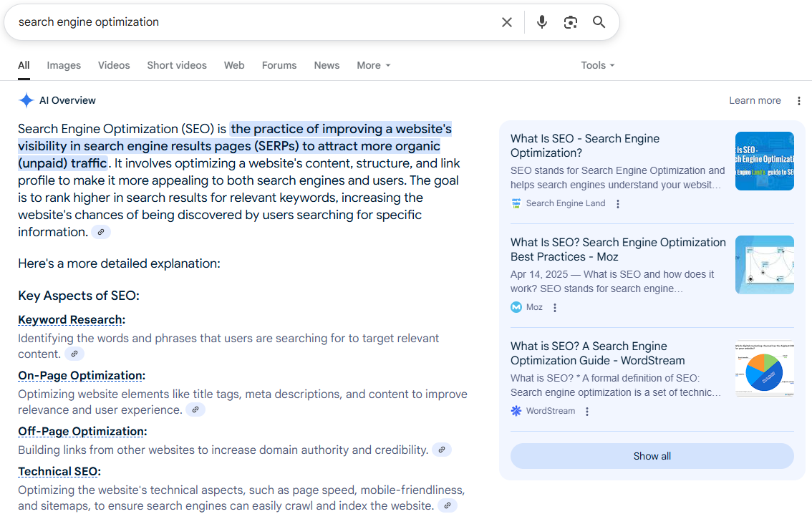
Task: Click the magnifying glass search icon
Action: click(x=599, y=22)
